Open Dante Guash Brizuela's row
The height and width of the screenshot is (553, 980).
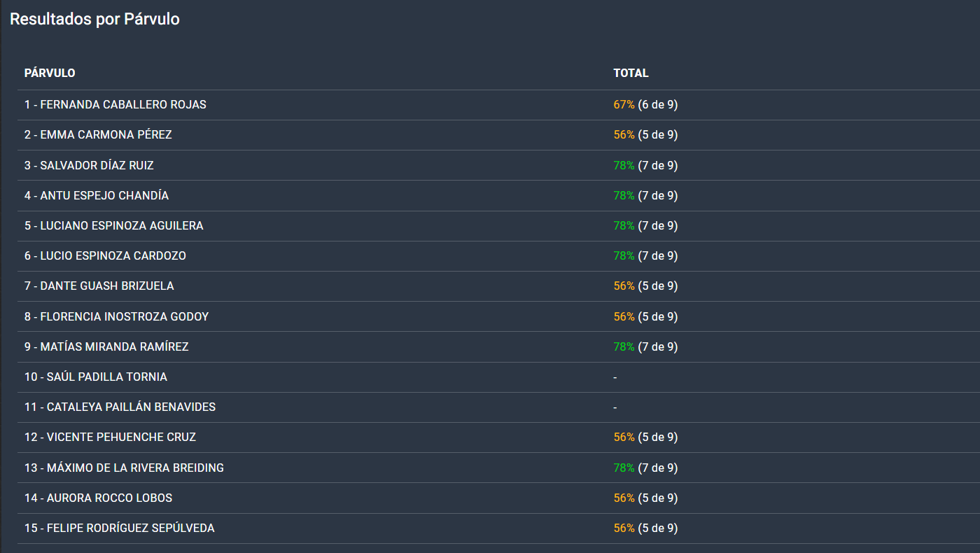(x=99, y=286)
